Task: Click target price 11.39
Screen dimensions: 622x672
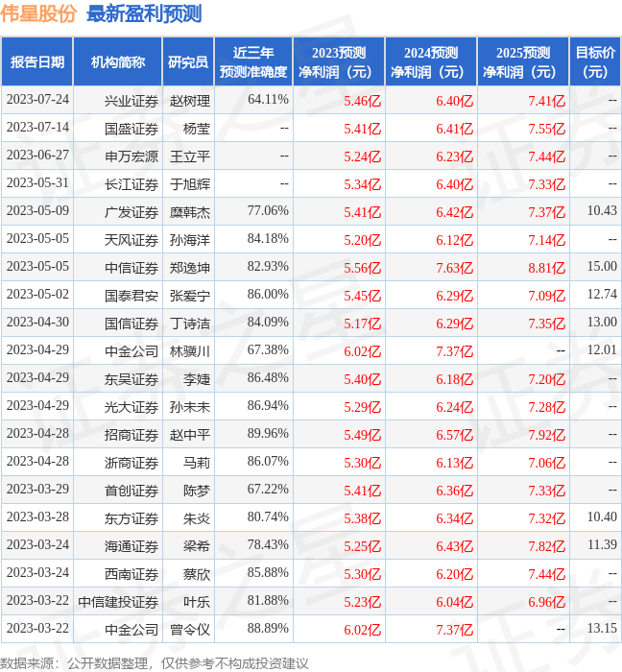Action: (602, 545)
